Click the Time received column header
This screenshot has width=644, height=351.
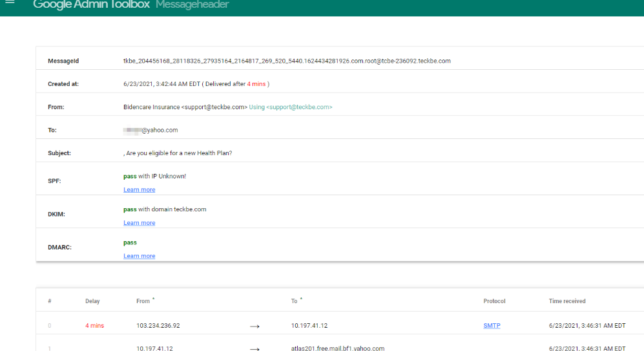(x=567, y=301)
